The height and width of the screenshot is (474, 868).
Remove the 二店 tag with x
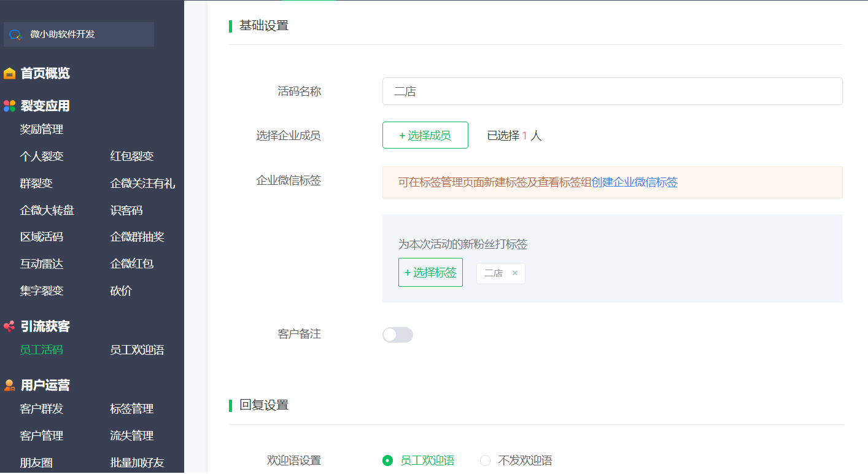tap(515, 273)
